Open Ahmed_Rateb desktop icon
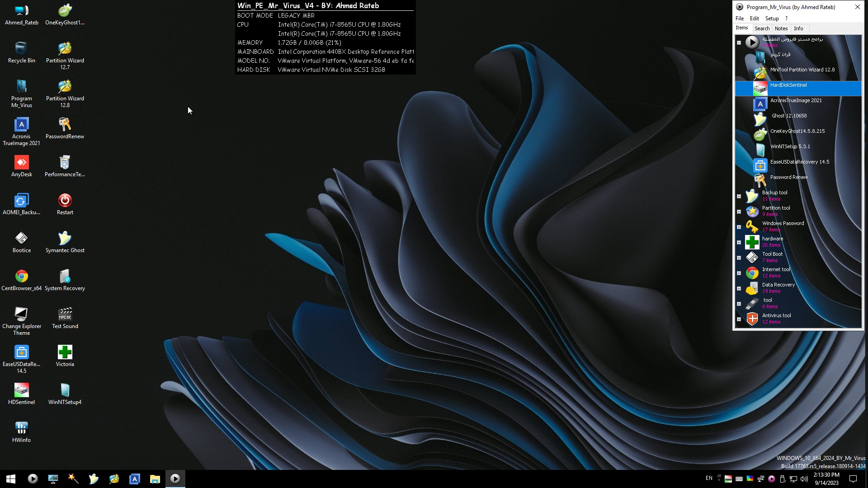Screen dimensions: 868x488 [21, 15]
